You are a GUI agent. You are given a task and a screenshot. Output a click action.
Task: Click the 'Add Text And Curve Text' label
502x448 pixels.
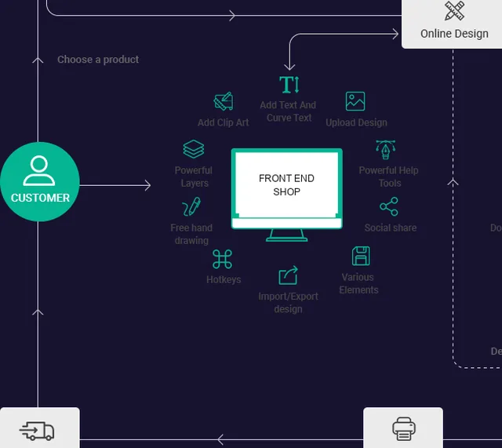[288, 111]
